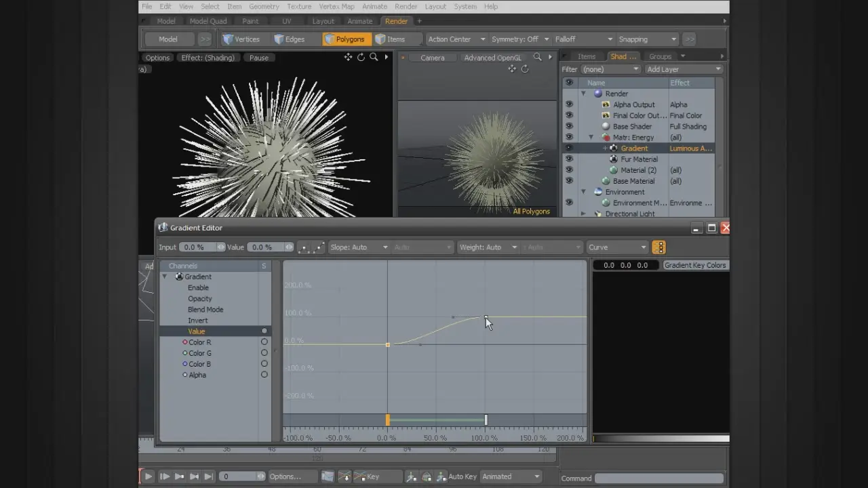Click the rotate view icon in the shading viewport
Image resolution: width=868 pixels, height=488 pixels.
tap(361, 58)
